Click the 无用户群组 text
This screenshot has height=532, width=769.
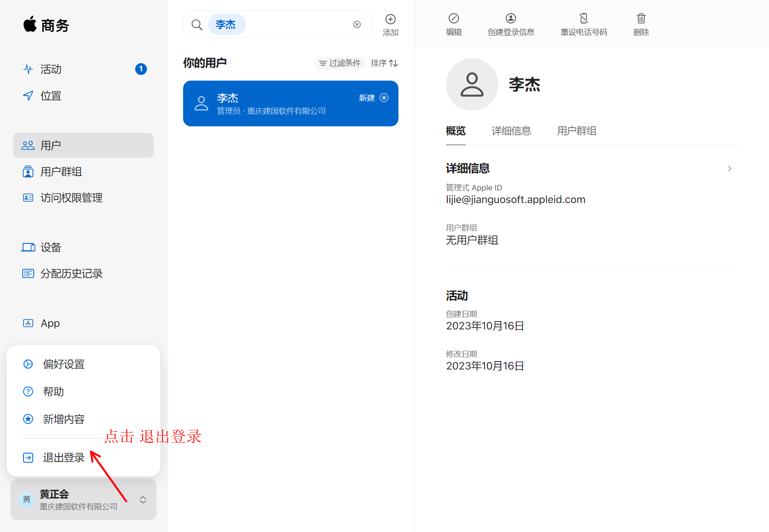(472, 240)
